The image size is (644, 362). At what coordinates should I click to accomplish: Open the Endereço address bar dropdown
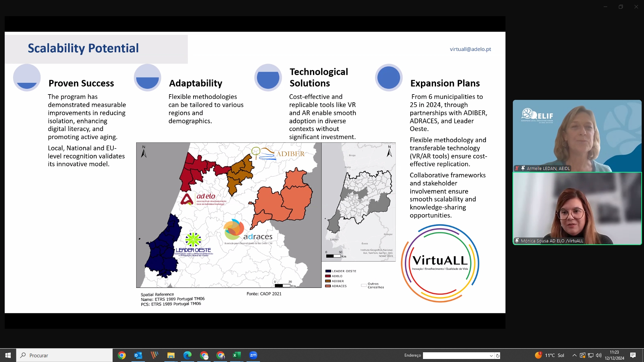(491, 355)
